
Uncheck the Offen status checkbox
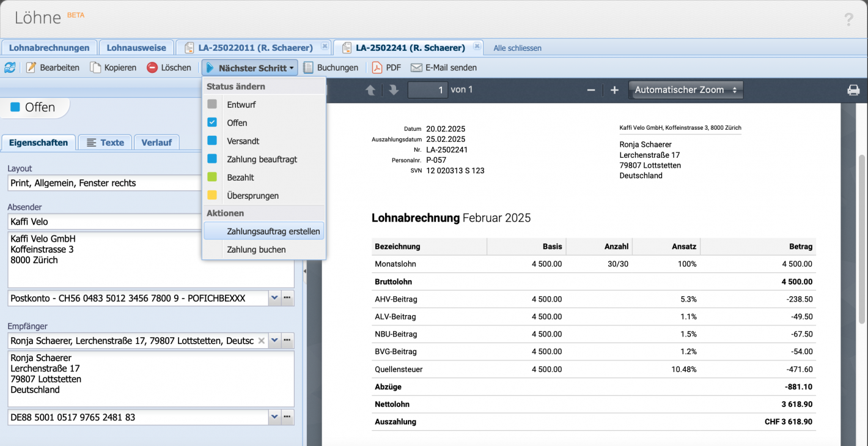point(212,122)
